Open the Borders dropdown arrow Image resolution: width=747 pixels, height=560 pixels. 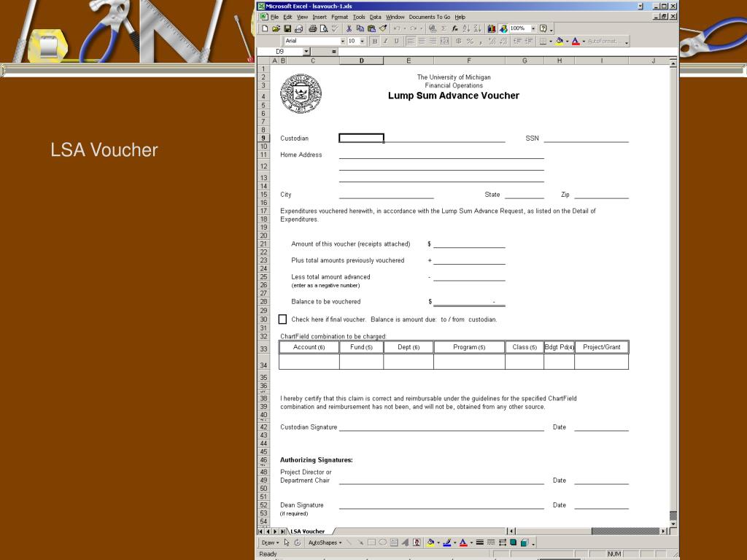coord(551,42)
